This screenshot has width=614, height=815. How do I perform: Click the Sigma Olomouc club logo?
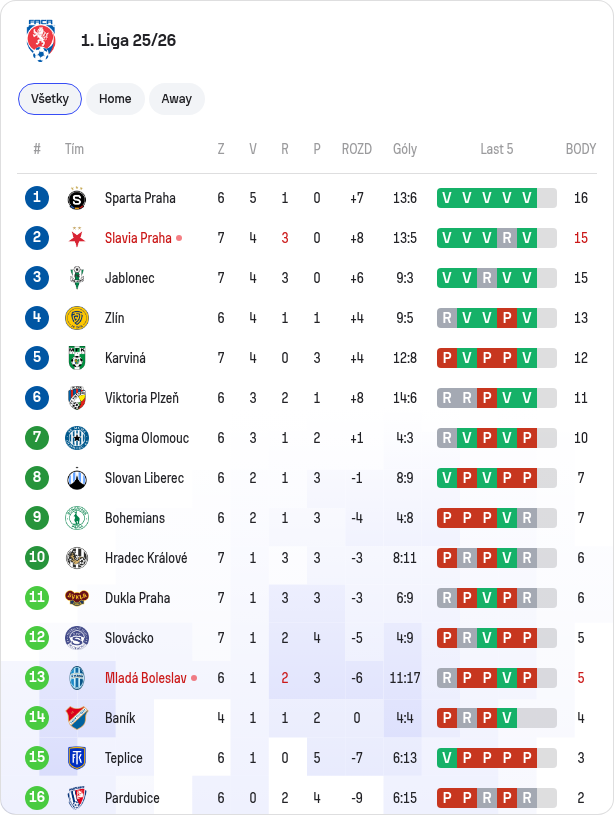tap(77, 438)
